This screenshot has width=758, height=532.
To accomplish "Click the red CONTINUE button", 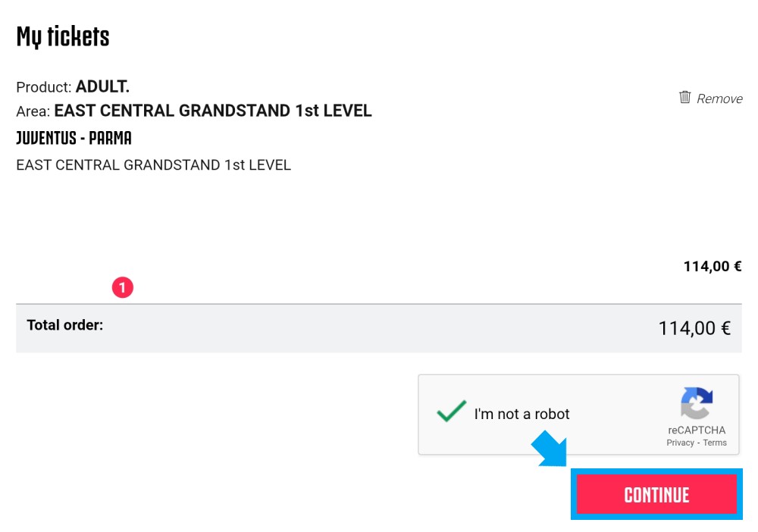I will 656,494.
